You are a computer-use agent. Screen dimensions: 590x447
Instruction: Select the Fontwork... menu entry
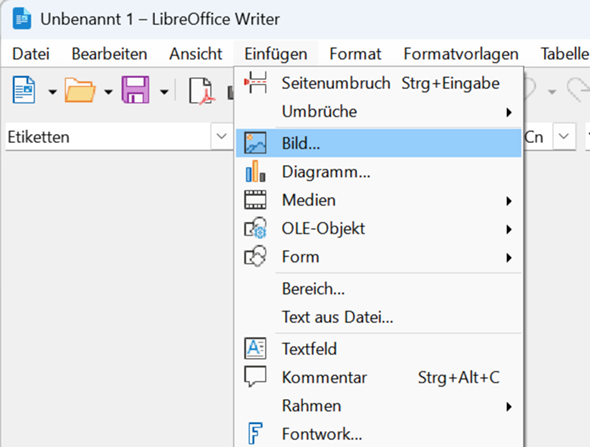(379, 434)
